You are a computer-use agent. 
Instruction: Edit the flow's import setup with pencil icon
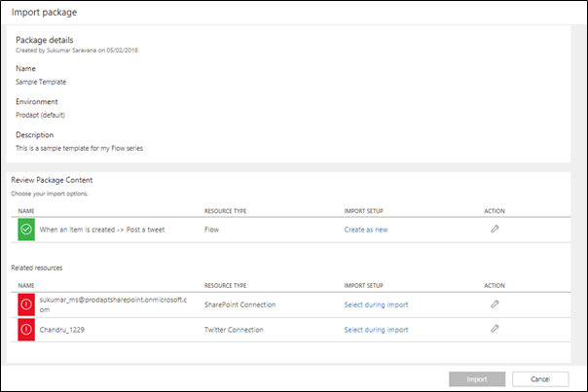(x=495, y=230)
